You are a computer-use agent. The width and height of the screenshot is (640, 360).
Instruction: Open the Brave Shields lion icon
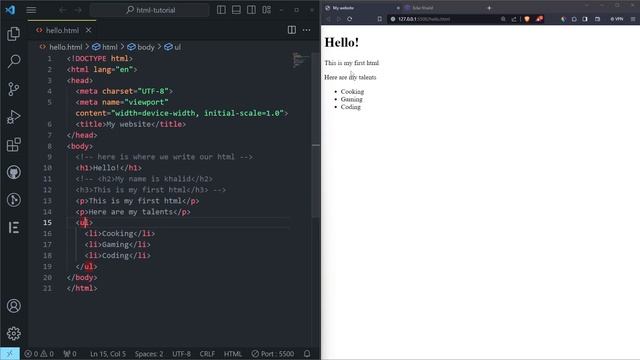(x=527, y=19)
